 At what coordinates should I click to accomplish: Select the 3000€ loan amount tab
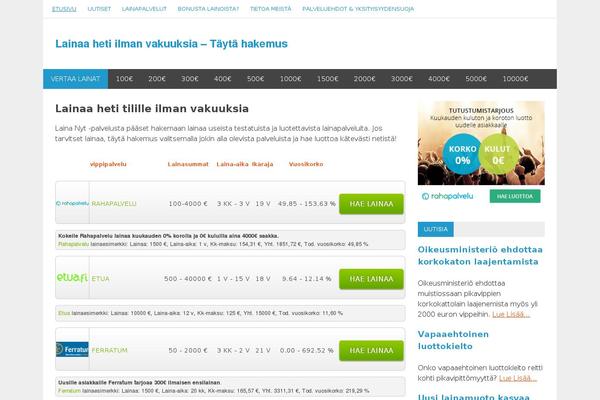[402, 79]
